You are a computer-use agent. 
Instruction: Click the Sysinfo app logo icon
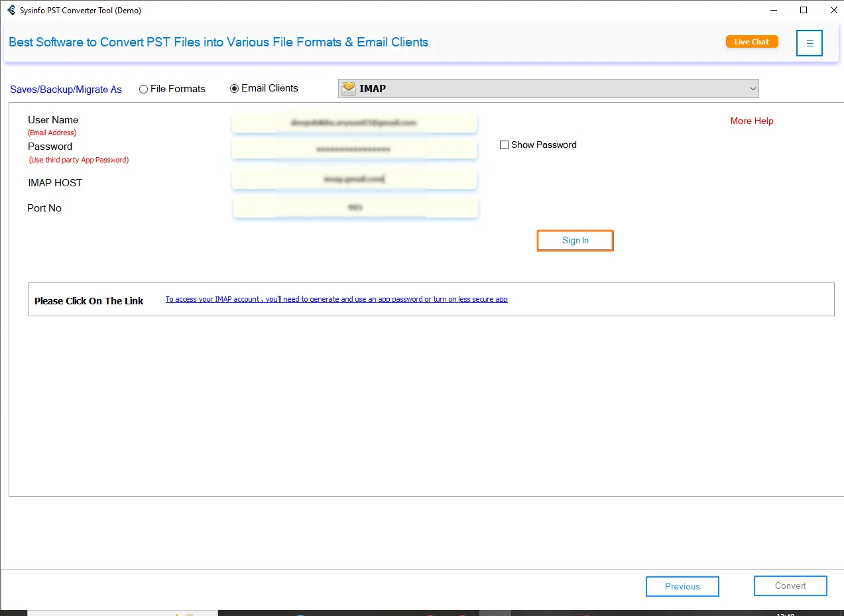click(11, 10)
